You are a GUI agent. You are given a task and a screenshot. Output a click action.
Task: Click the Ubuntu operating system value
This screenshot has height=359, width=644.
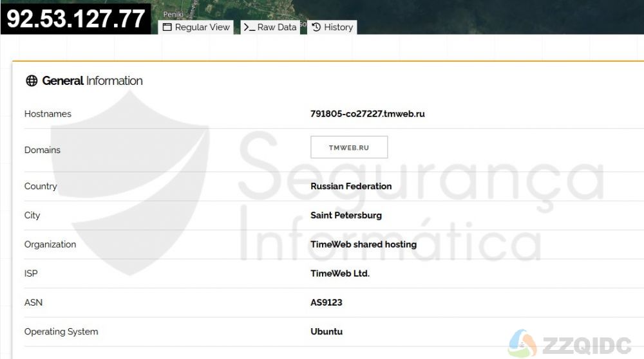327,331
